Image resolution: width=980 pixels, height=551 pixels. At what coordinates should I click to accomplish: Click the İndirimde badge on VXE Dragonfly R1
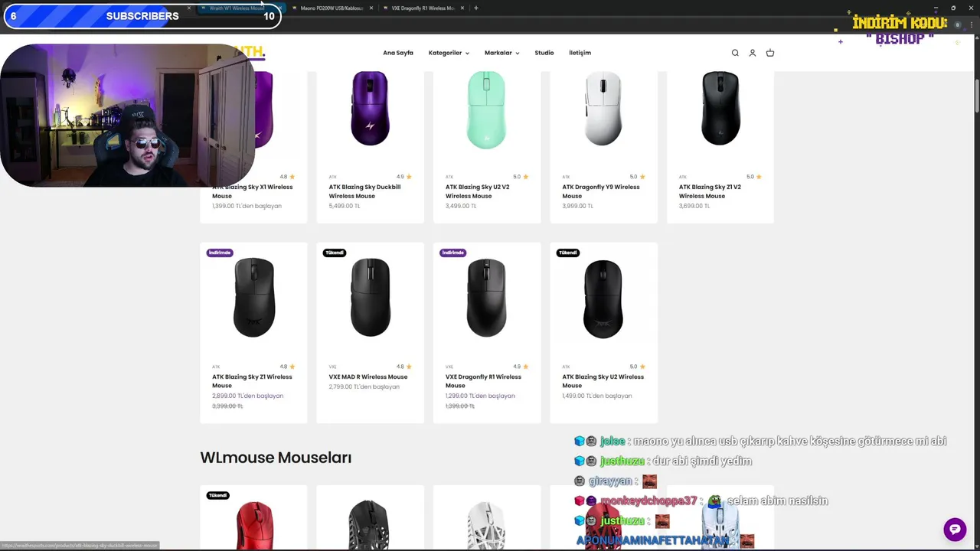pyautogui.click(x=452, y=253)
